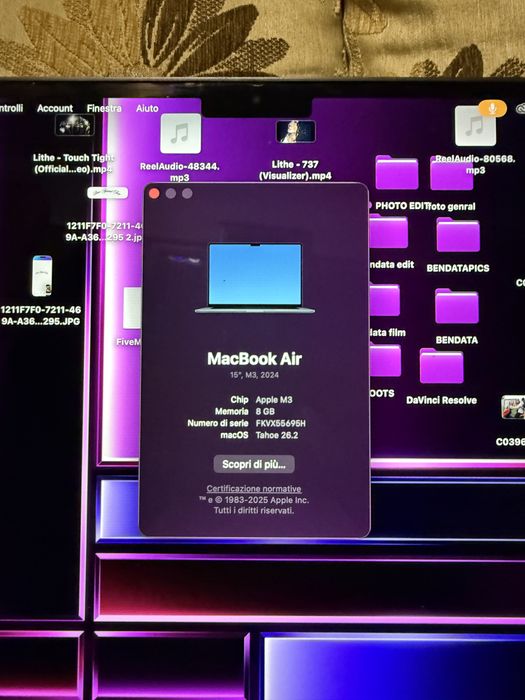Click the Scopri di più button
The image size is (525, 700).
click(254, 464)
